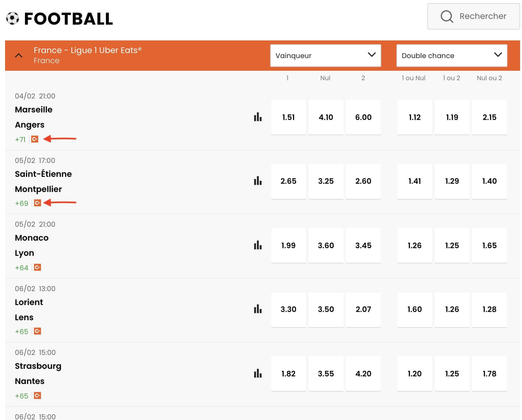Collapse the France Ligue 1 section chevron
The width and height of the screenshot is (522, 420).
[x=19, y=56]
